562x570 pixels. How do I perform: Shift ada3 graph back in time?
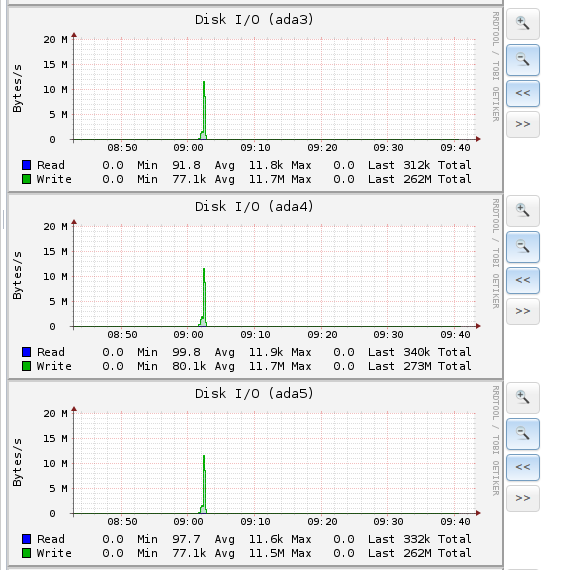523,93
